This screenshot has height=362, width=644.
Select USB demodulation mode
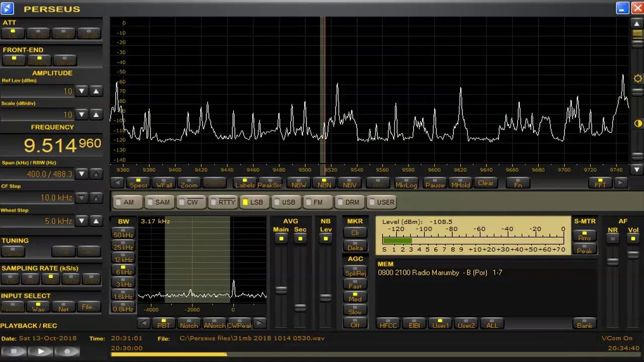click(x=287, y=202)
